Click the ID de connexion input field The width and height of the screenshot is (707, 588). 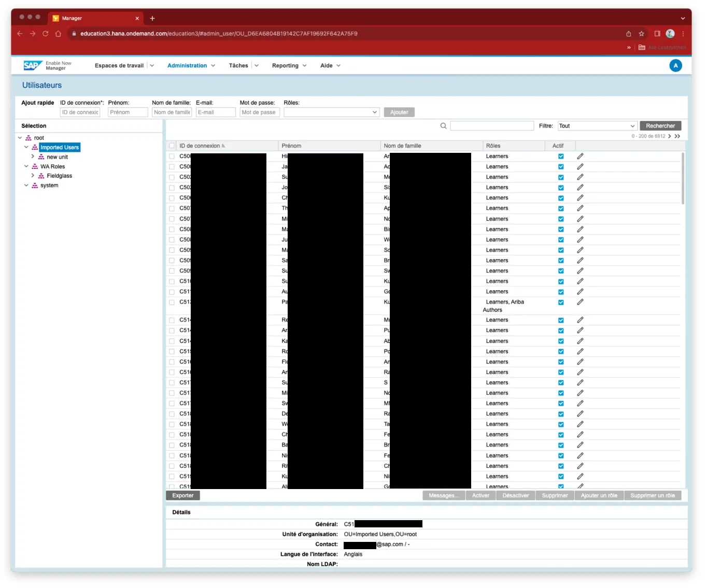pyautogui.click(x=80, y=112)
